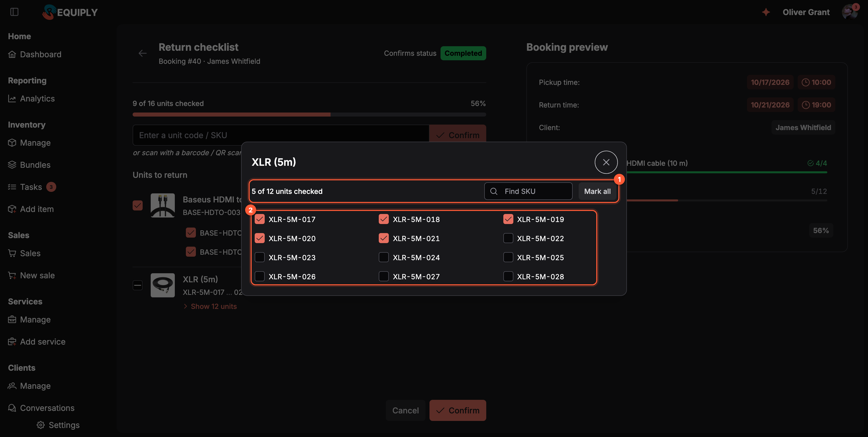The image size is (868, 437).
Task: Click the Add item icon
Action: click(12, 209)
